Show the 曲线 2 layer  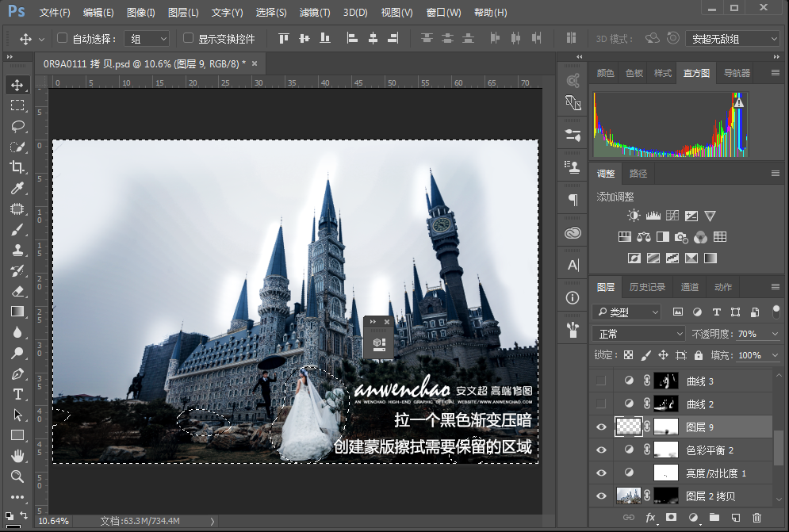pyautogui.click(x=601, y=404)
